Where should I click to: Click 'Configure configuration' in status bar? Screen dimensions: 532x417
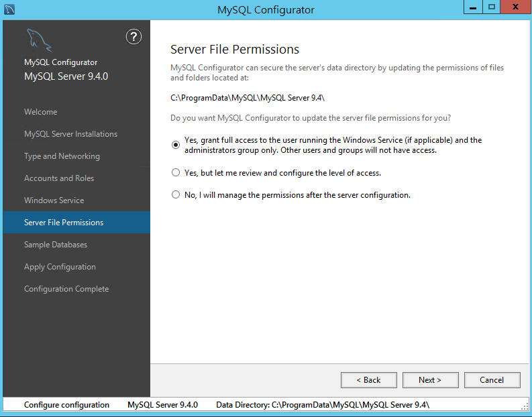click(x=66, y=405)
